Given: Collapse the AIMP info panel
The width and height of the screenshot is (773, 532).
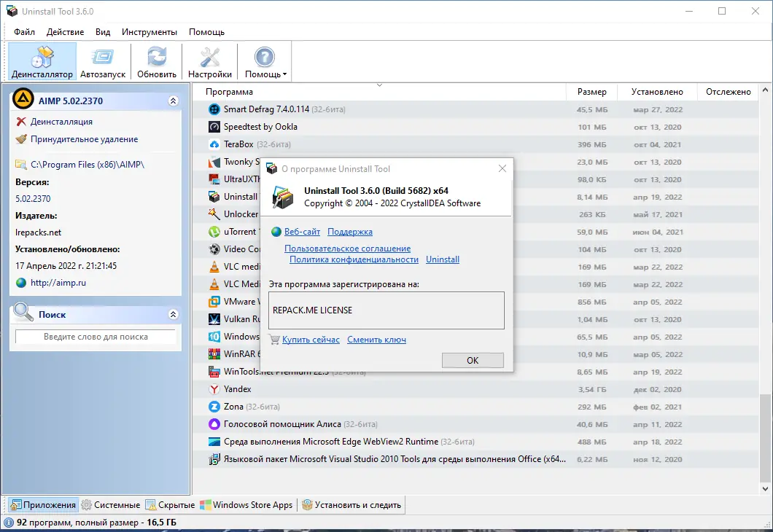Looking at the screenshot, I should [x=174, y=101].
